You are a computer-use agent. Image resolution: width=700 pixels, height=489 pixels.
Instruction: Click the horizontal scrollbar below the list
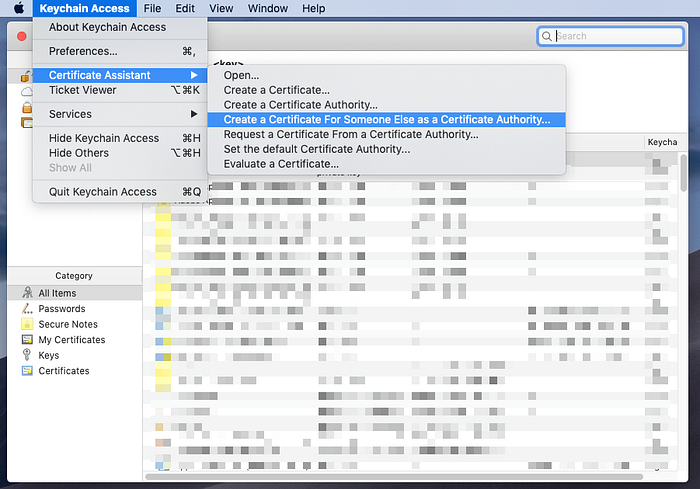point(394,476)
